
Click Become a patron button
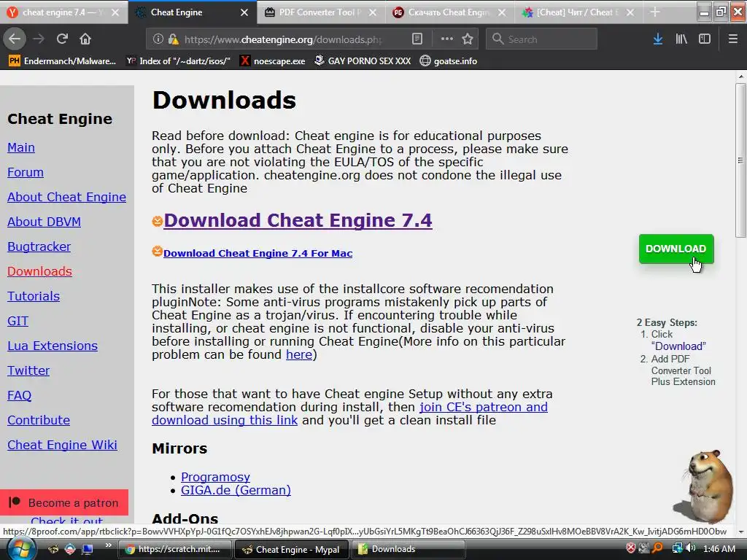[x=64, y=502]
